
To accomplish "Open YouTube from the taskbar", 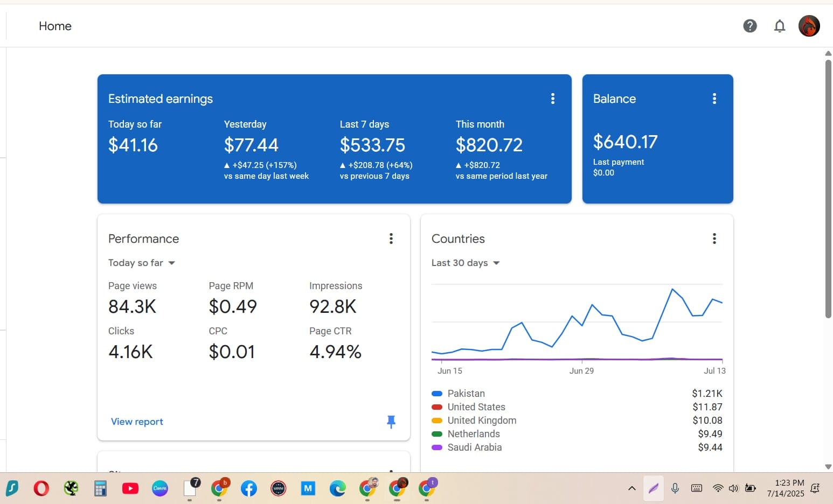I will 130,488.
